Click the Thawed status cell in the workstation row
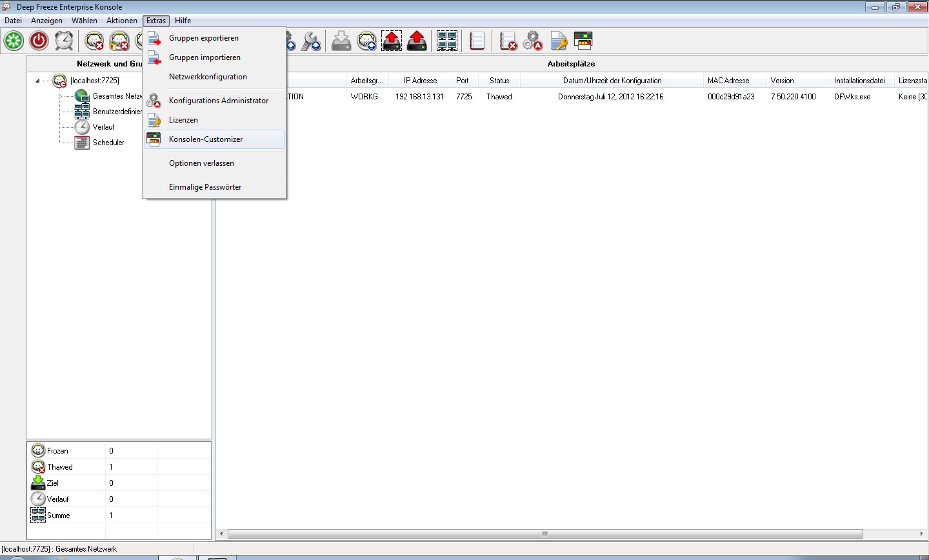The width and height of the screenshot is (929, 560). point(499,97)
